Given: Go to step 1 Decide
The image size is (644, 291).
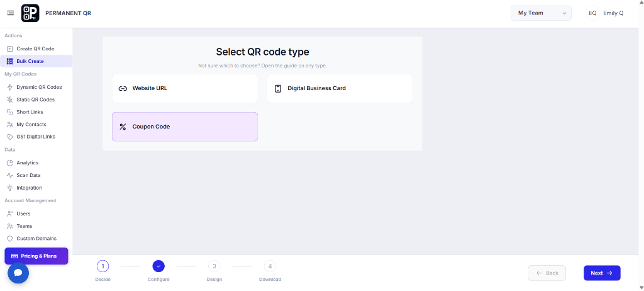Looking at the screenshot, I should click(103, 266).
